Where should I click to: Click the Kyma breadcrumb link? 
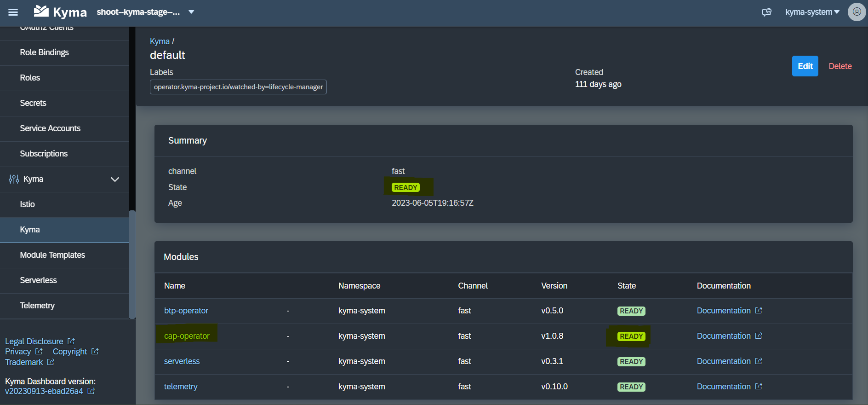[x=160, y=41]
